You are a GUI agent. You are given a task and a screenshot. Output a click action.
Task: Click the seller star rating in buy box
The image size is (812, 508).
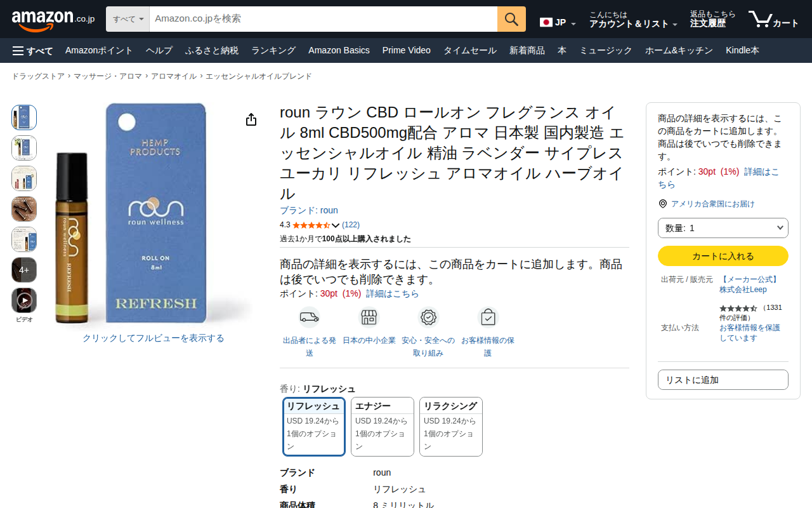pyautogui.click(x=738, y=308)
